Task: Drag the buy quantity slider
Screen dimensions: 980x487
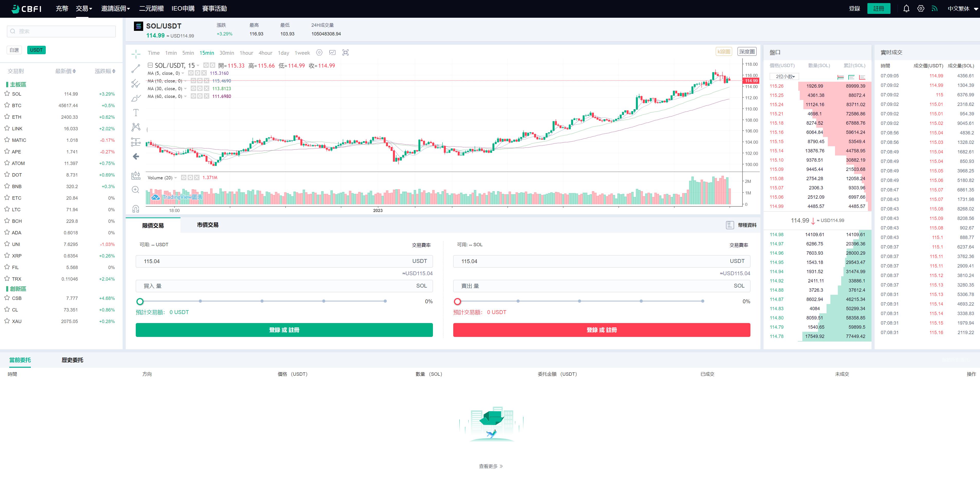Action: (140, 301)
